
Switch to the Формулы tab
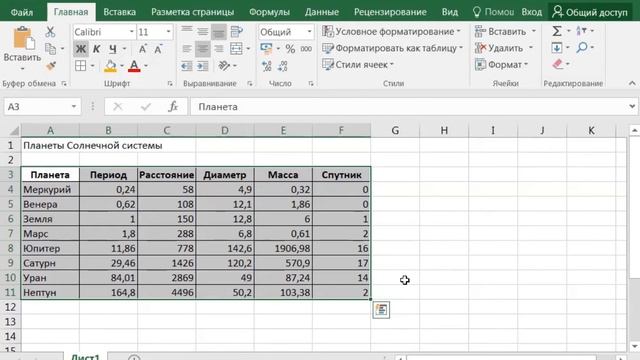tap(269, 12)
